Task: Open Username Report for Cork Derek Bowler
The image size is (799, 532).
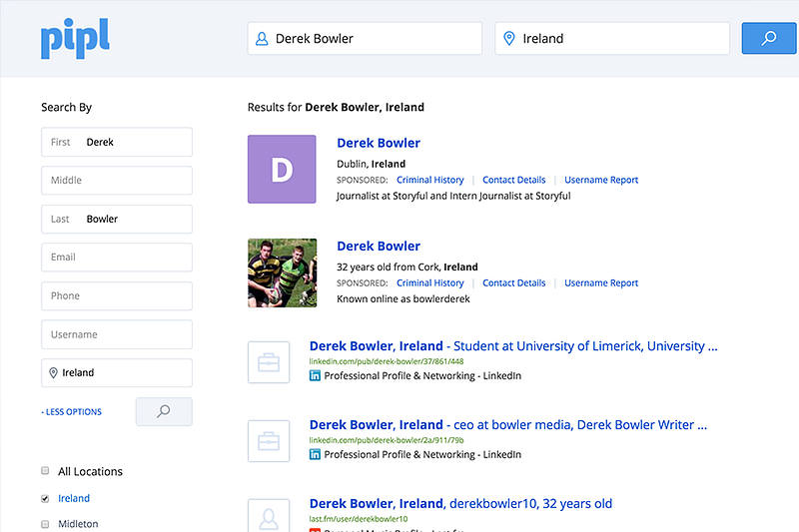Action: (x=601, y=283)
